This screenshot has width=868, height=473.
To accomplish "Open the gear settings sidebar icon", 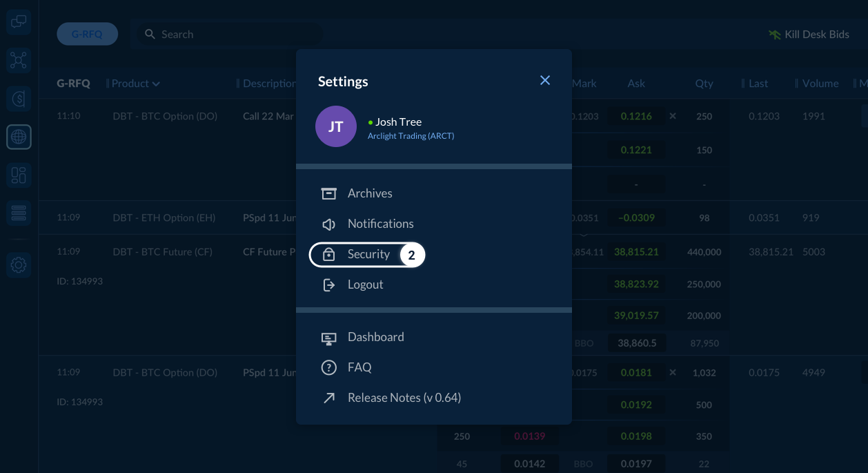I will [19, 264].
